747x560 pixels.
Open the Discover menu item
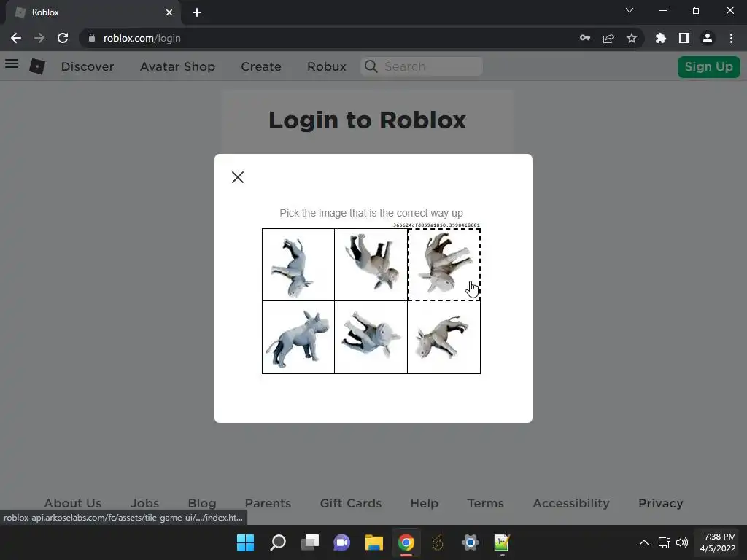click(88, 66)
